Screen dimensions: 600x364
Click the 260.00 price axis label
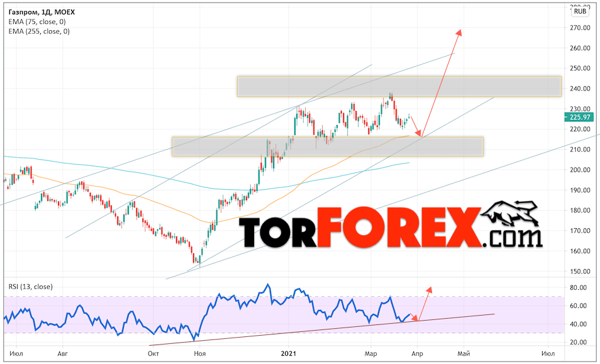580,48
